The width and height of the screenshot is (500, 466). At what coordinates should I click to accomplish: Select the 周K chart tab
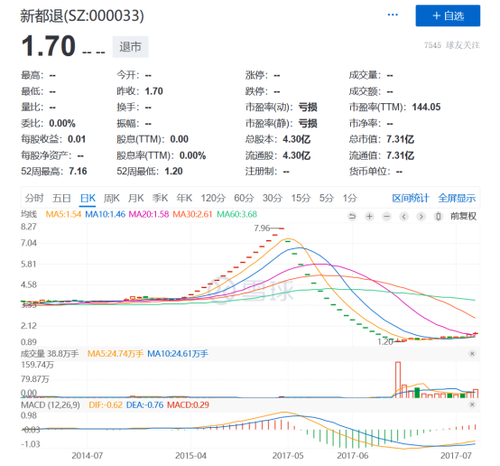[x=111, y=198]
